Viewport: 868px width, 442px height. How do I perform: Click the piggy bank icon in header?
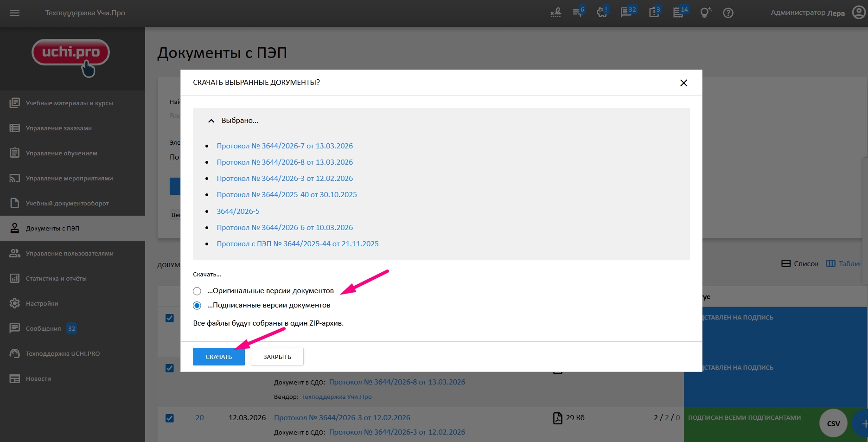pyautogui.click(x=602, y=13)
